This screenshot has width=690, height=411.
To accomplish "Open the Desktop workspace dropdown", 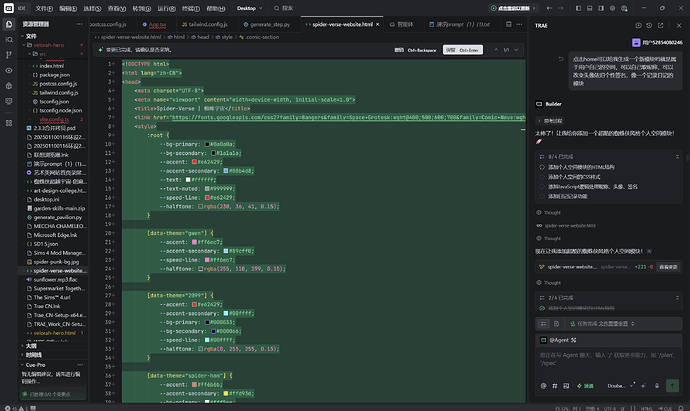I will click(x=250, y=8).
